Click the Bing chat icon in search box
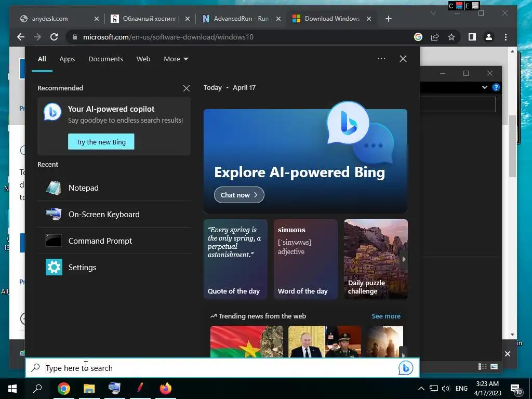The height and width of the screenshot is (399, 532). pyautogui.click(x=406, y=368)
